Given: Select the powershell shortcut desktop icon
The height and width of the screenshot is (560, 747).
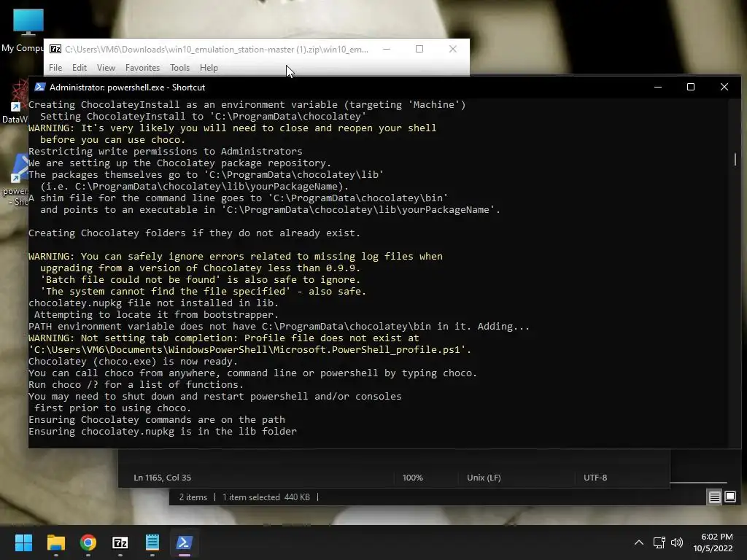Looking at the screenshot, I should pyautogui.click(x=15, y=179).
